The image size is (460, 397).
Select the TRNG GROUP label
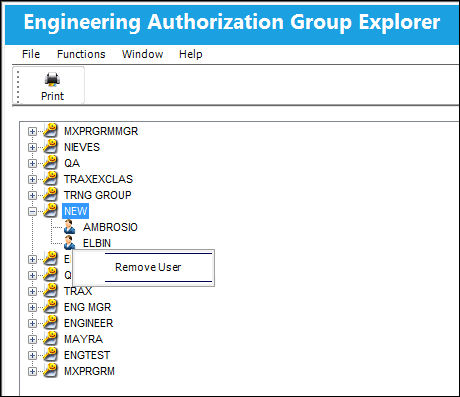pyautogui.click(x=98, y=195)
